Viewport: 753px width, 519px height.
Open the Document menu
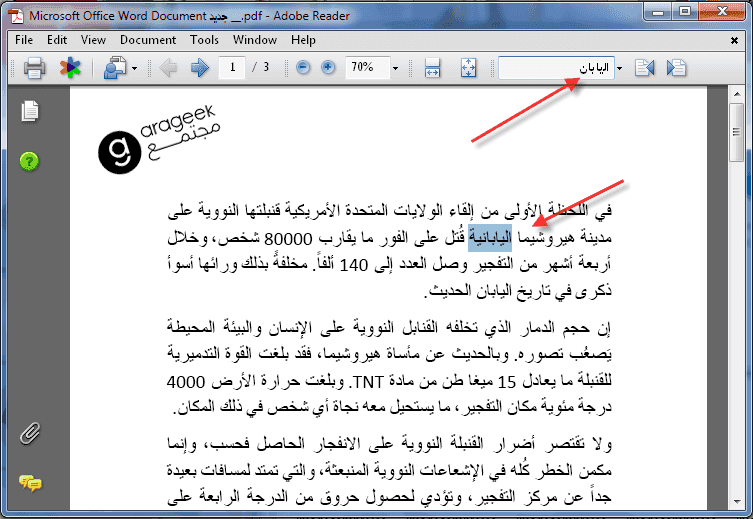click(x=148, y=40)
